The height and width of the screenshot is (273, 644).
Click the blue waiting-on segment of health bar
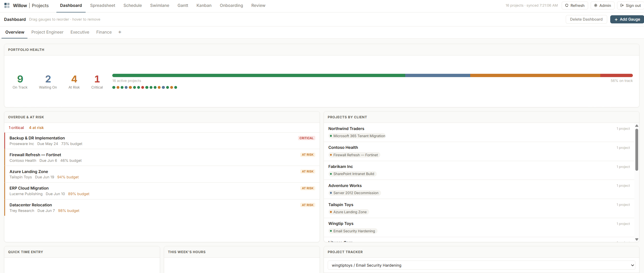click(x=438, y=75)
